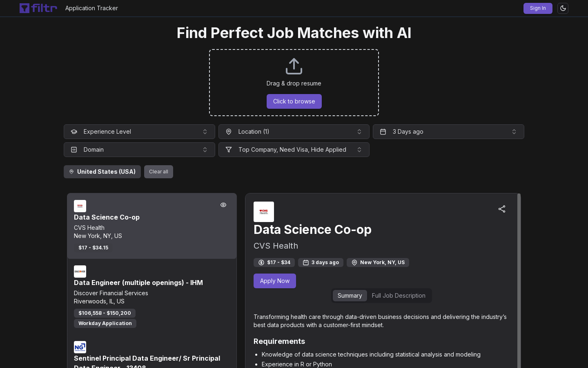This screenshot has width=588, height=368.
Task: Click the code icon in Domain filter
Action: [74, 150]
